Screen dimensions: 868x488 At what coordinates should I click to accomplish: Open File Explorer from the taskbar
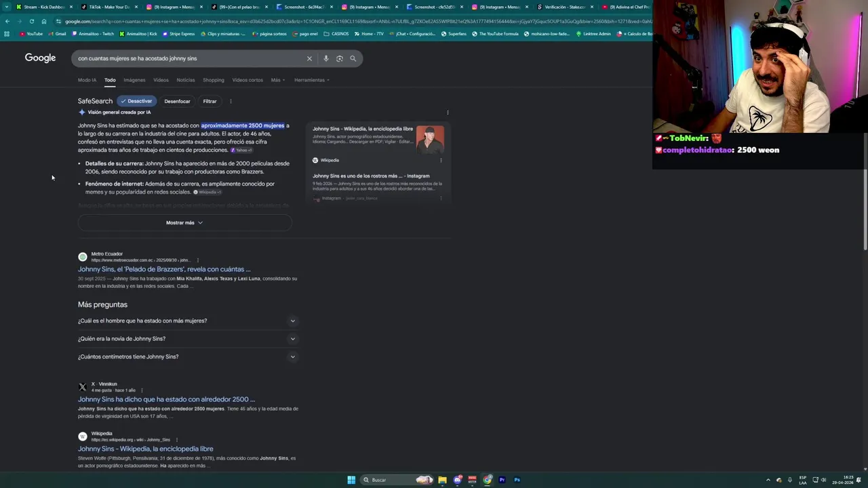[442, 480]
